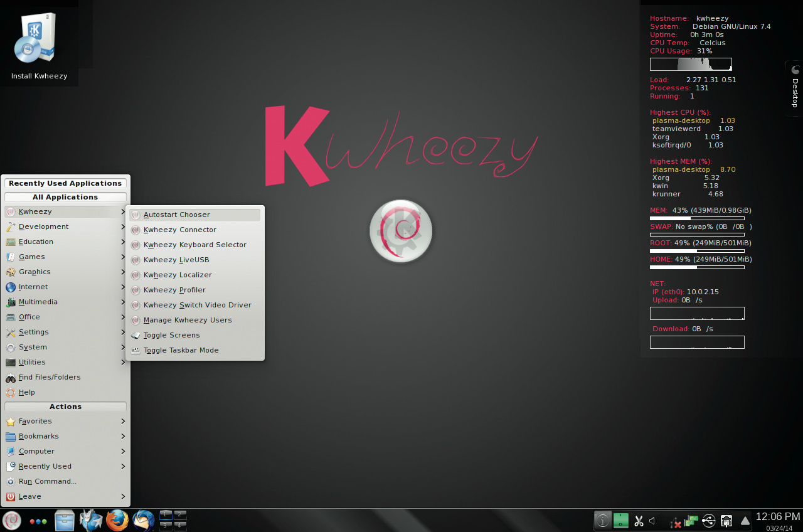Expand the Development submenu arrow
The height and width of the screenshot is (532, 803).
click(124, 226)
